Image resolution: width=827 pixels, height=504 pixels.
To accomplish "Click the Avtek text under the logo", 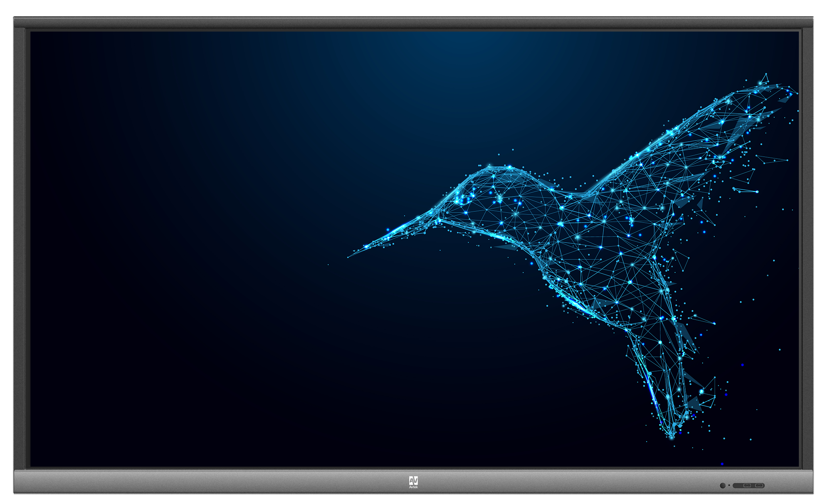I will [413, 487].
